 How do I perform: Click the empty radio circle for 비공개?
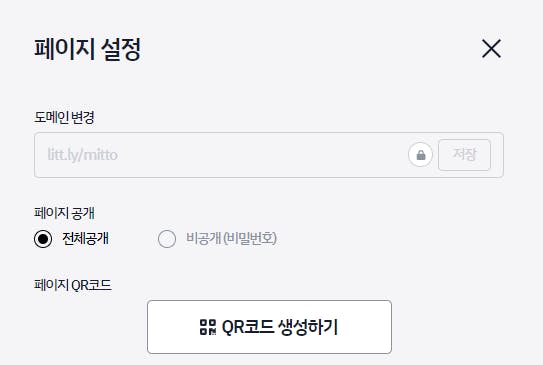167,239
